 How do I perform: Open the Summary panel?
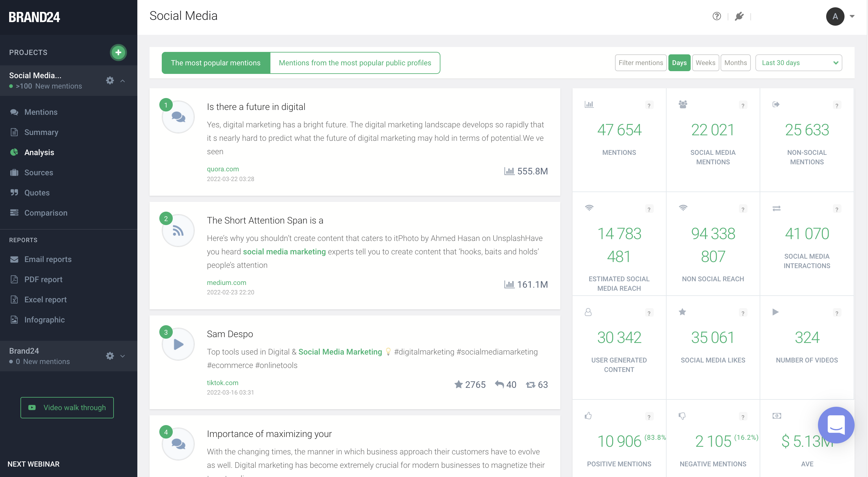point(41,132)
